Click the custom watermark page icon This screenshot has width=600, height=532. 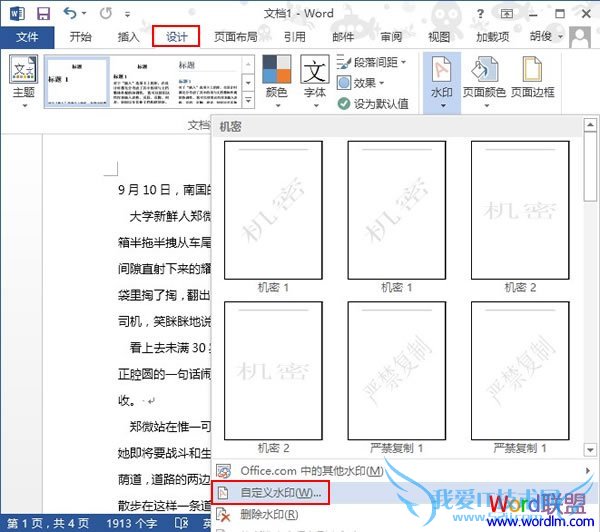pyautogui.click(x=223, y=493)
